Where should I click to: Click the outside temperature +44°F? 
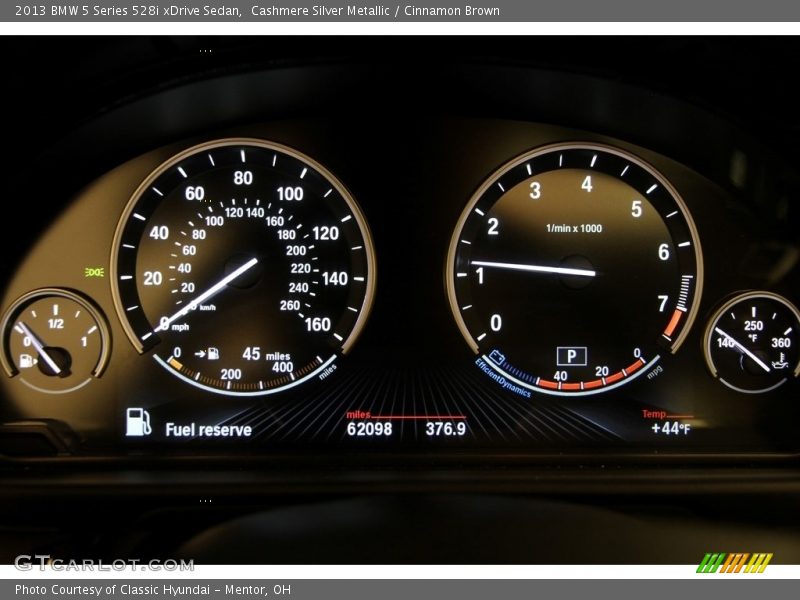(670, 428)
